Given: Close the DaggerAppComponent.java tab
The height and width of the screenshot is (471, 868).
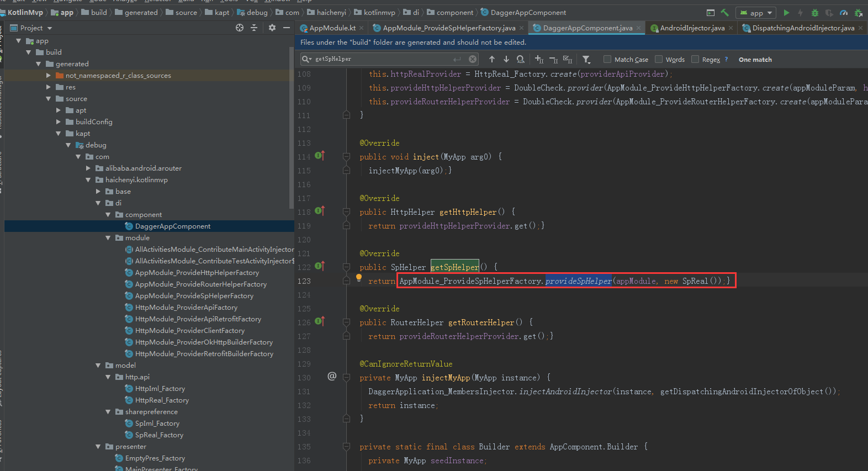Looking at the screenshot, I should [639, 28].
